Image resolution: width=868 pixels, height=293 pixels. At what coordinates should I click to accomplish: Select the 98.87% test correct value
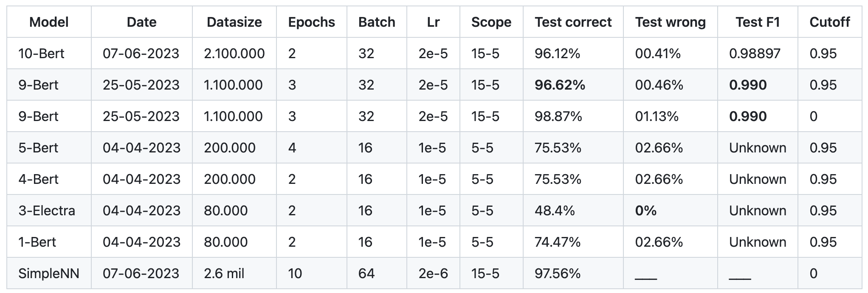click(558, 116)
